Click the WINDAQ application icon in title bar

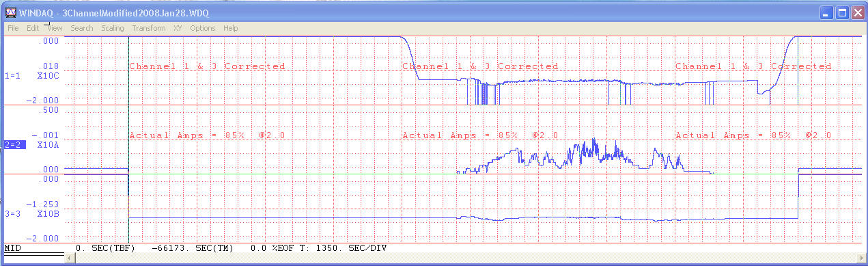[11, 12]
